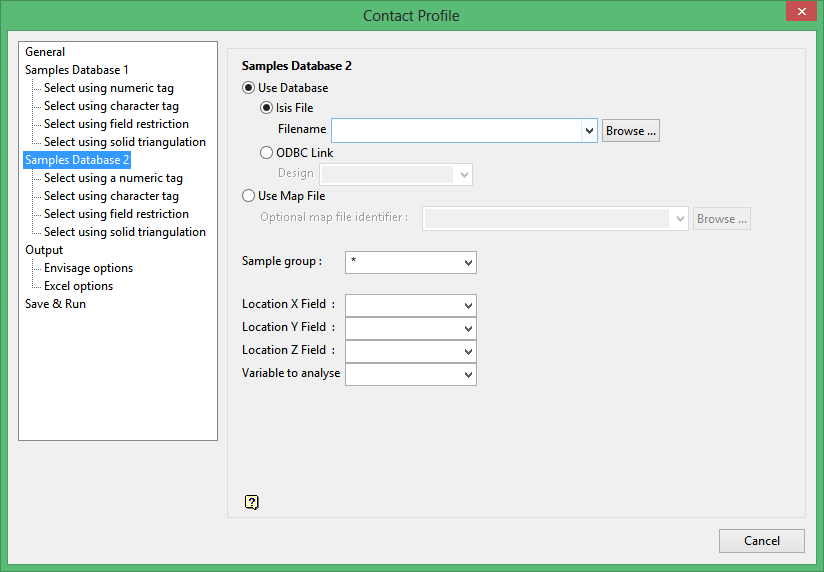Open Envisage options page
Viewport: 824px width, 572px height.
(88, 268)
